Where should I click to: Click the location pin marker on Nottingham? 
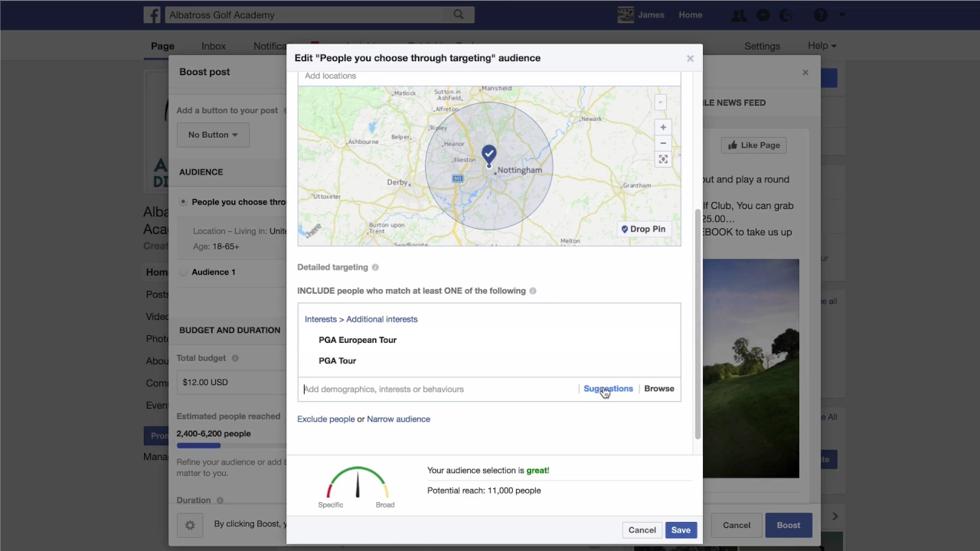click(489, 155)
